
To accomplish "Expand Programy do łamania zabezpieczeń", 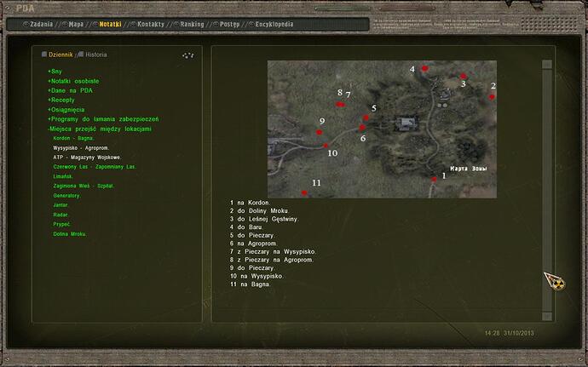I will click(103, 119).
